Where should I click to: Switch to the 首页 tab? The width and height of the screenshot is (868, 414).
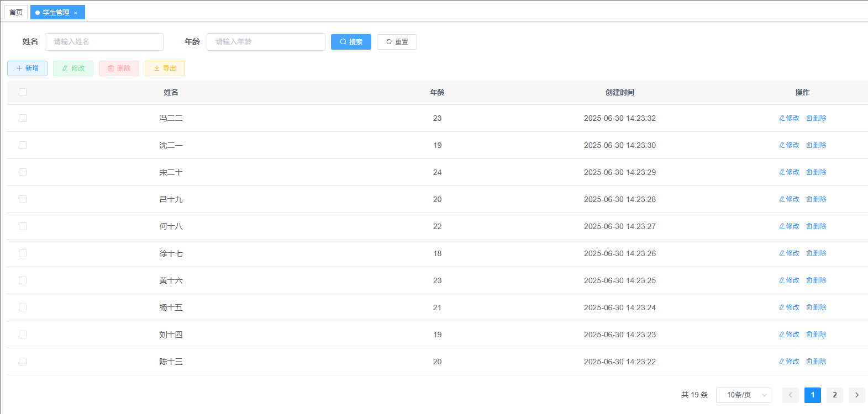(16, 12)
